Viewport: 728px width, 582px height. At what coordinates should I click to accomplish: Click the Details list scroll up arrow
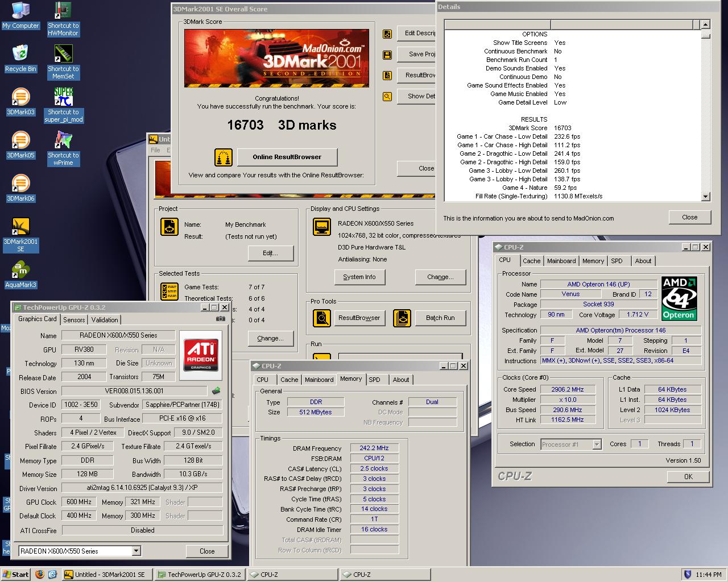(x=705, y=24)
